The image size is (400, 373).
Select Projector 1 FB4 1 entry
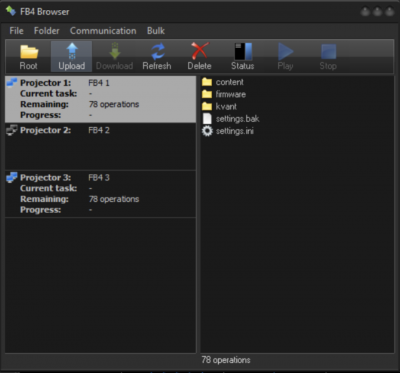click(100, 99)
